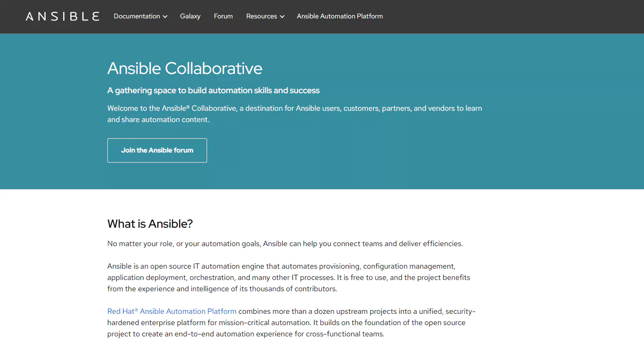Click the chevron beside Documentation
Image resolution: width=644 pixels, height=351 pixels.
click(x=166, y=17)
